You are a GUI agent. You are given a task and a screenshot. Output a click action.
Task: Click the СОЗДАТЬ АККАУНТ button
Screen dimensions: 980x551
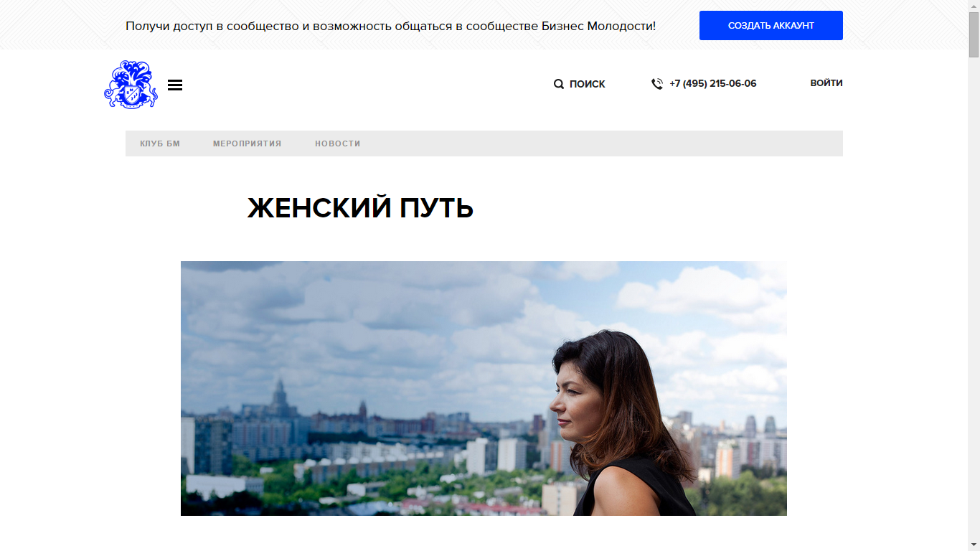[771, 25]
